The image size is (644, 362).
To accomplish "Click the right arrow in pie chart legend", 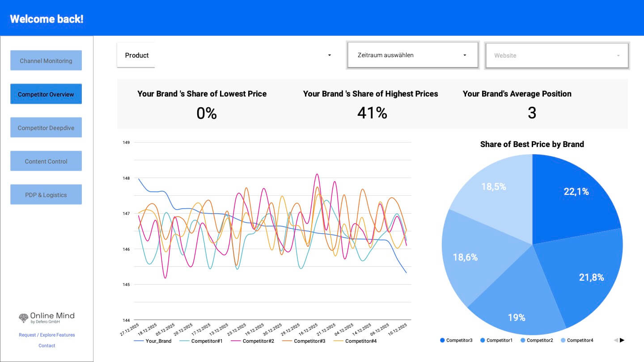I will [623, 340].
